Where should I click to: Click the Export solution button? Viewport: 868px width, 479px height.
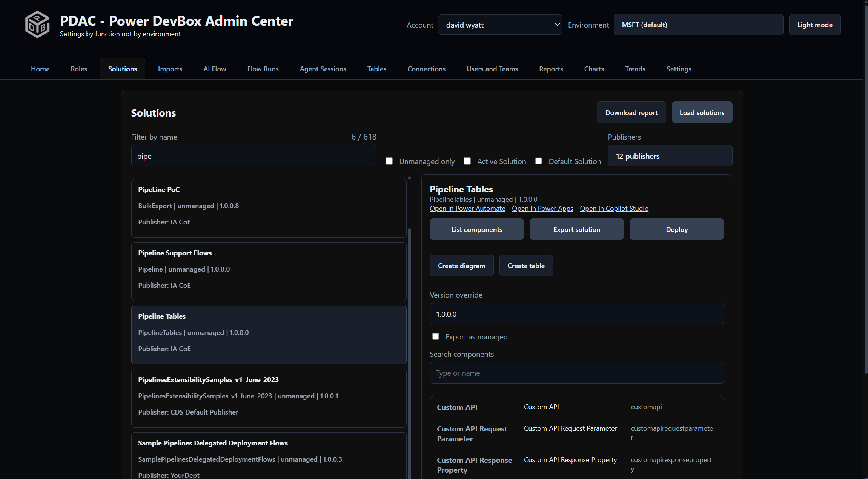pos(577,229)
